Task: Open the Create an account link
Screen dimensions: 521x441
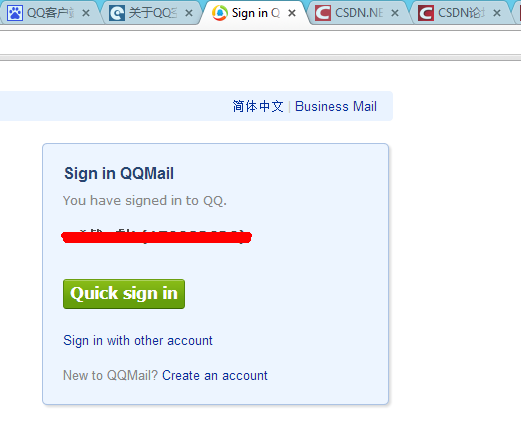Action: click(x=215, y=376)
